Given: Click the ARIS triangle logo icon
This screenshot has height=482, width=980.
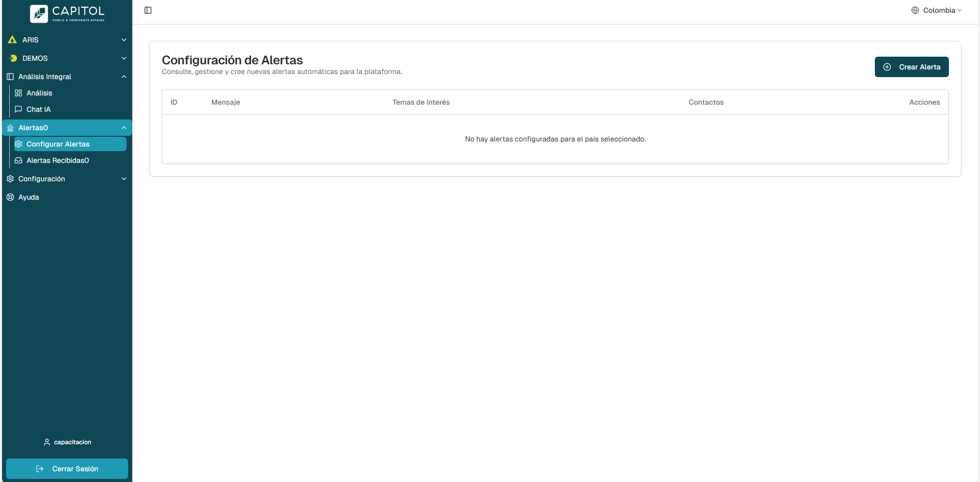Looking at the screenshot, I should click(x=12, y=40).
